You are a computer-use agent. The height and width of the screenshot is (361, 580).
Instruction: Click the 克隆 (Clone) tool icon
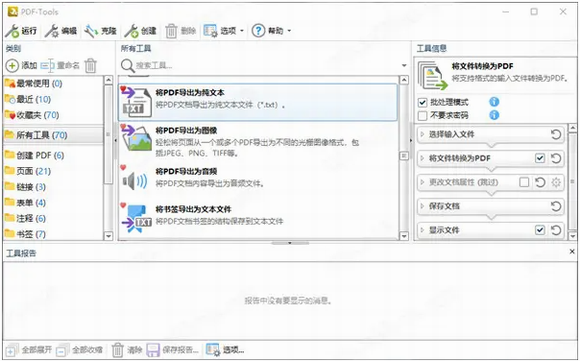click(x=91, y=31)
